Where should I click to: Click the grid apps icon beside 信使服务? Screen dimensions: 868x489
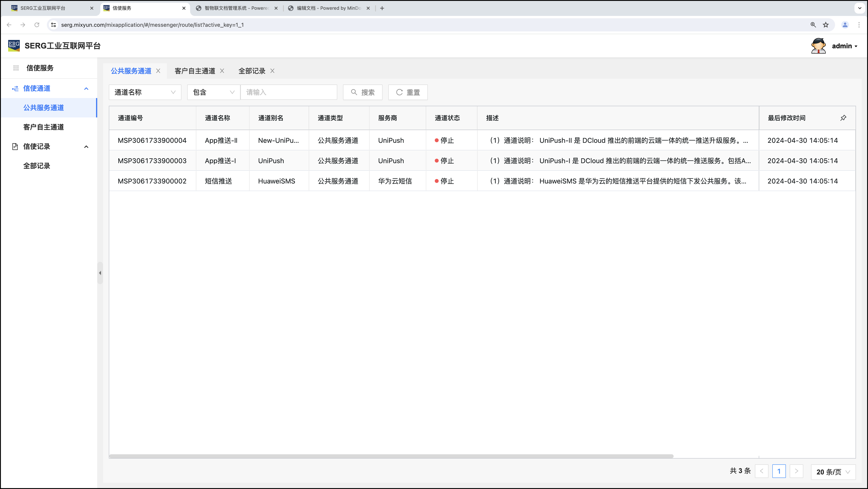click(16, 68)
